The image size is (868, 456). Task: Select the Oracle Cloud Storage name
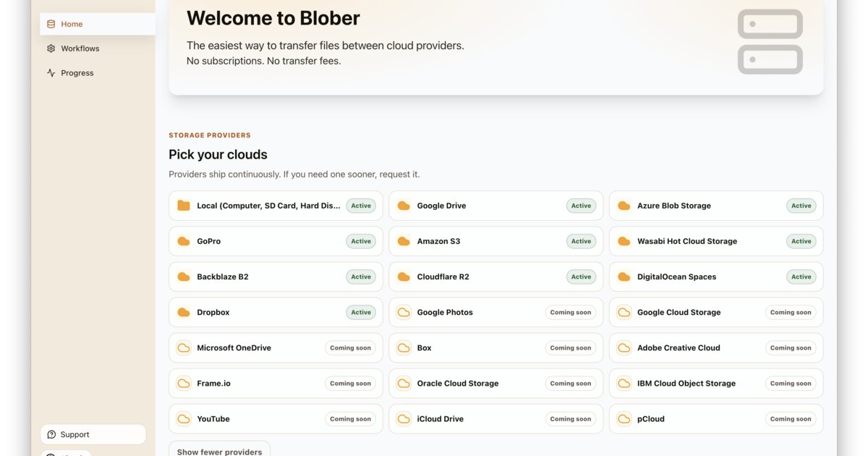pyautogui.click(x=458, y=383)
